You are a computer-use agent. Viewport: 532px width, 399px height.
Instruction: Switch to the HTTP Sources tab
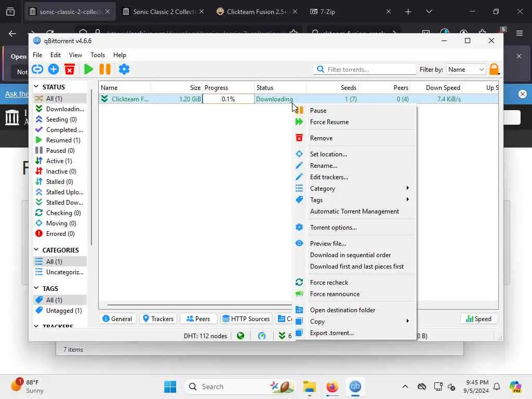pos(246,318)
